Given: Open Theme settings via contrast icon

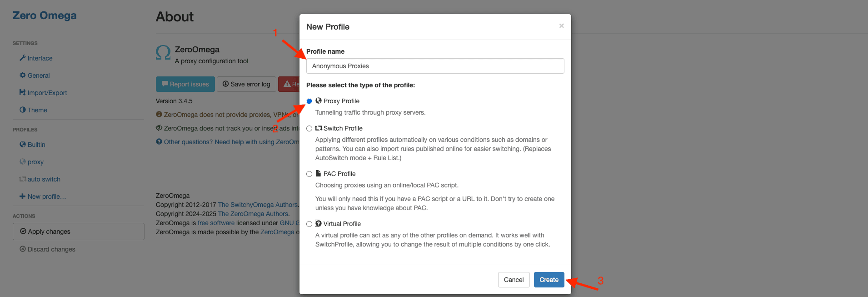Looking at the screenshot, I should (22, 110).
